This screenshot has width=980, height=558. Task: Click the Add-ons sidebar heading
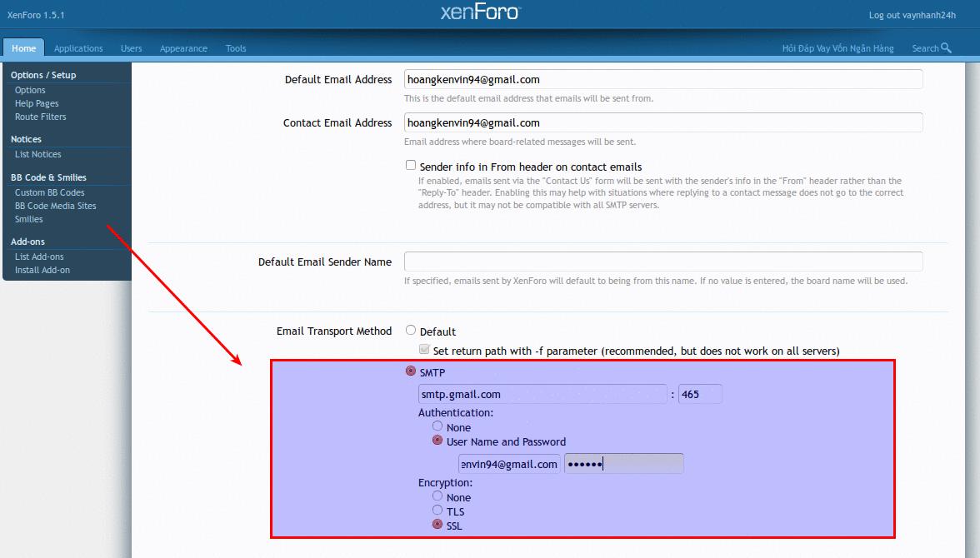coord(27,242)
